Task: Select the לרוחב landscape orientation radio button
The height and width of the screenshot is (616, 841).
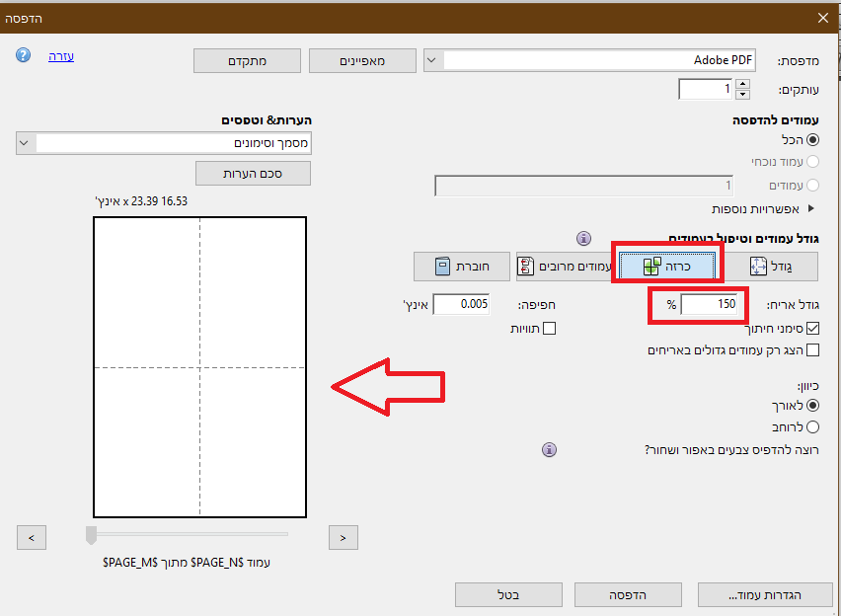Action: coord(812,427)
